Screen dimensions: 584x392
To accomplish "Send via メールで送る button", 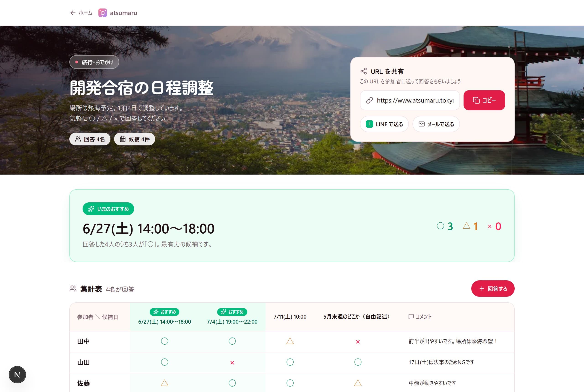I will click(x=436, y=124).
